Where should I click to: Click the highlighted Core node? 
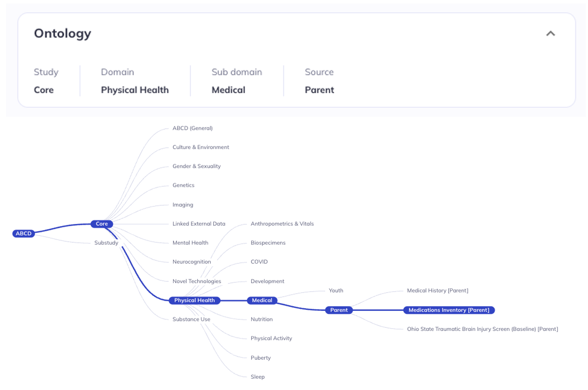point(102,224)
